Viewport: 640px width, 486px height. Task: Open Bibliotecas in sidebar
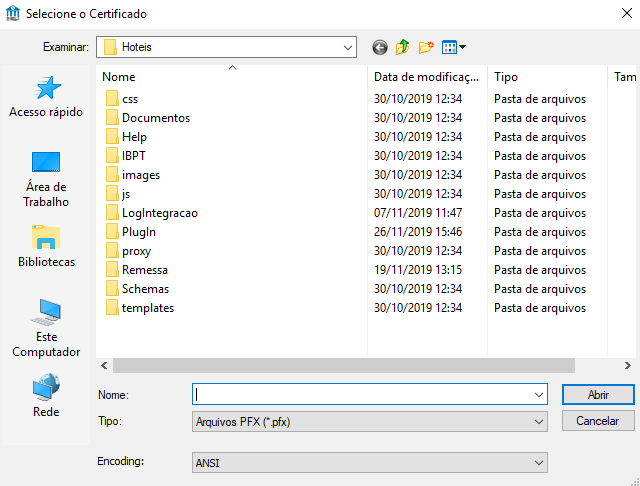pyautogui.click(x=46, y=246)
